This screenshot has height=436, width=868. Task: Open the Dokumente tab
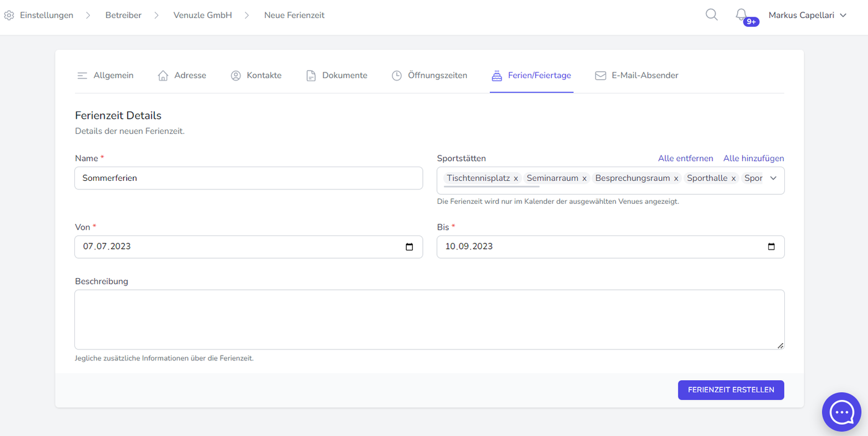(x=337, y=76)
